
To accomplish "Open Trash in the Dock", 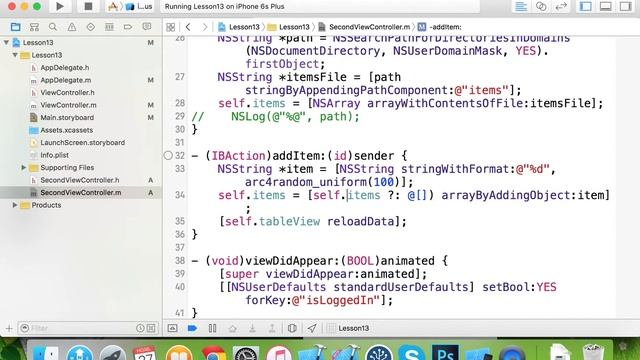I will (x=593, y=353).
